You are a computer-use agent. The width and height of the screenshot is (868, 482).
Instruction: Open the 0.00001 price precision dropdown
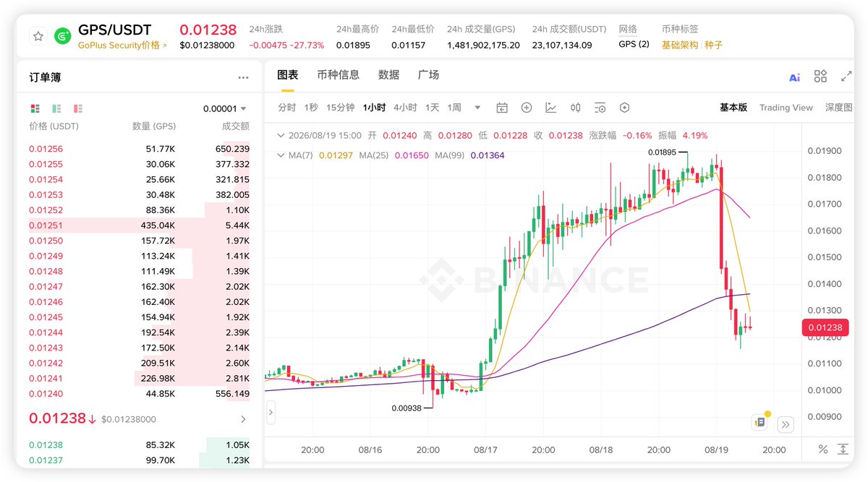pos(225,108)
